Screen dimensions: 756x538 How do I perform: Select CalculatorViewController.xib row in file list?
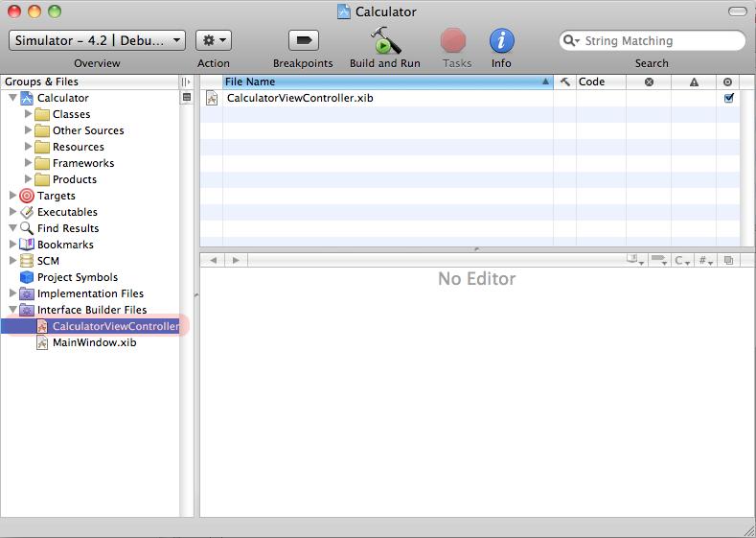(x=470, y=98)
